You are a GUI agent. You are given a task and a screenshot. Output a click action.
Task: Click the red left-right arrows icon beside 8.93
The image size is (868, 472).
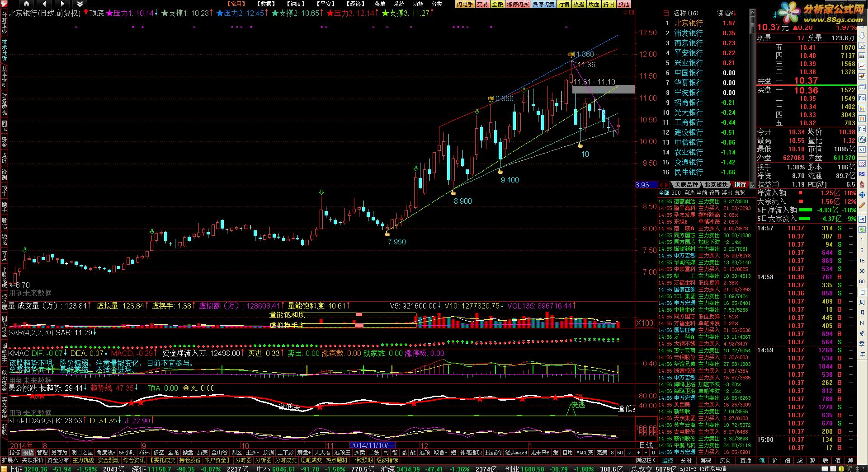pos(664,185)
